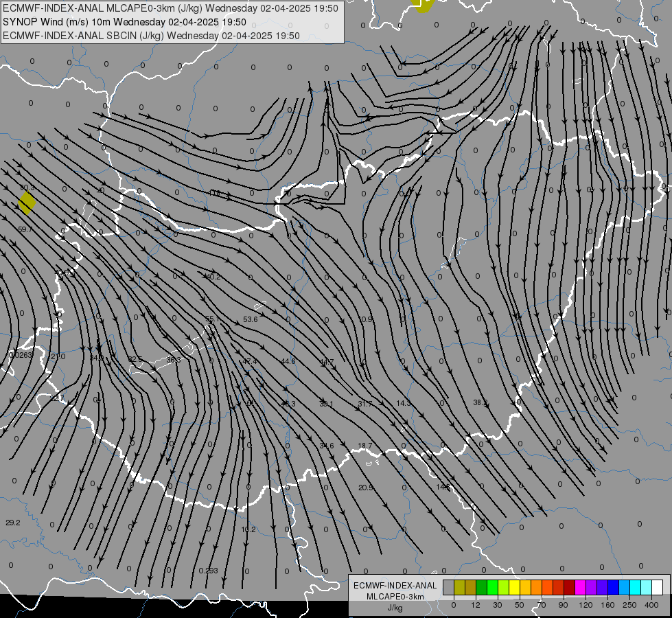Click the darkest blue swatch in the legend
This screenshot has height=618, width=672.
point(613,588)
